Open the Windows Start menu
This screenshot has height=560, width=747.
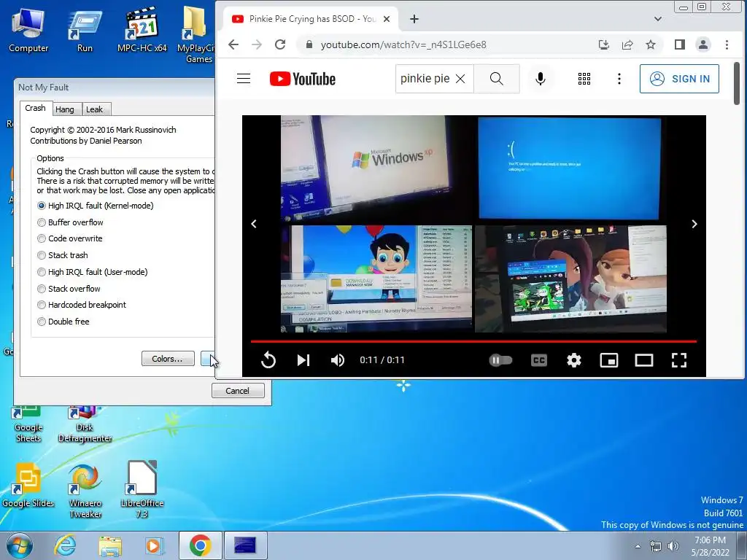(19, 545)
